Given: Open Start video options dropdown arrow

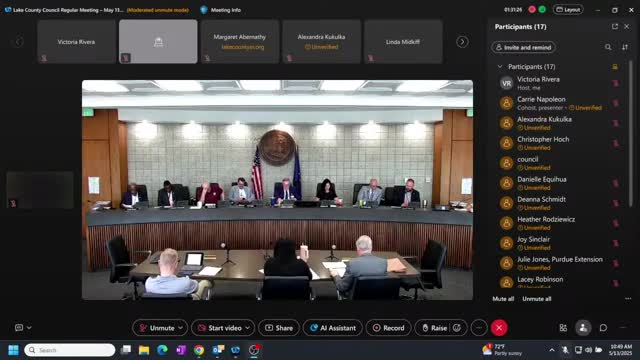Looking at the screenshot, I should [248, 328].
